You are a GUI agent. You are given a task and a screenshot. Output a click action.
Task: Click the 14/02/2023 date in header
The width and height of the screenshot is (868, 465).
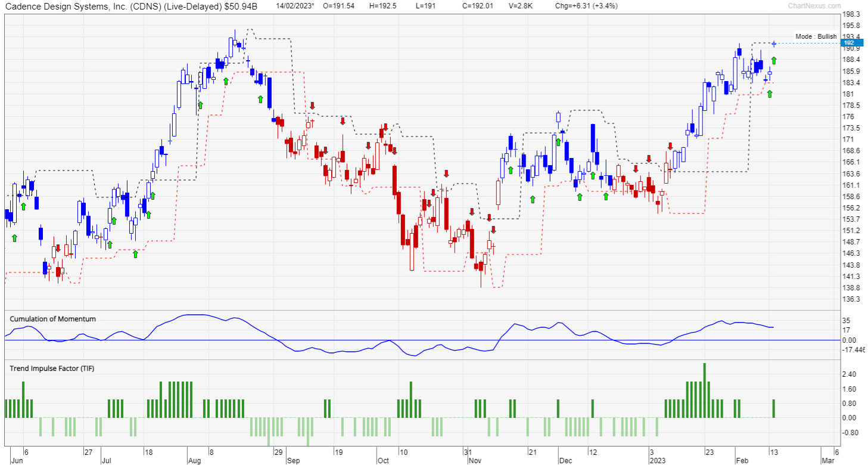coord(295,6)
